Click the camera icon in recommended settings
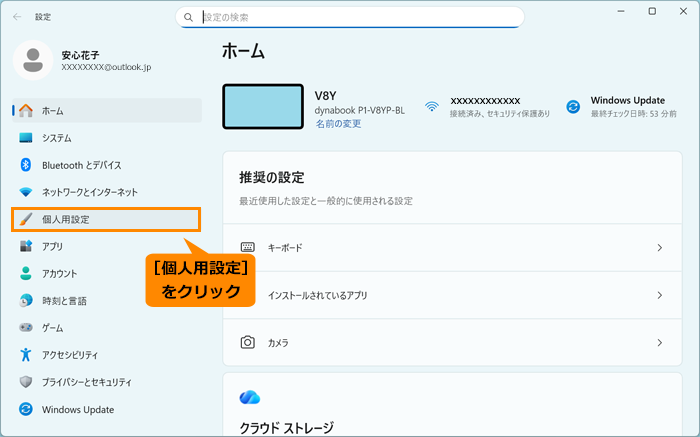Image resolution: width=700 pixels, height=437 pixels. pyautogui.click(x=248, y=342)
